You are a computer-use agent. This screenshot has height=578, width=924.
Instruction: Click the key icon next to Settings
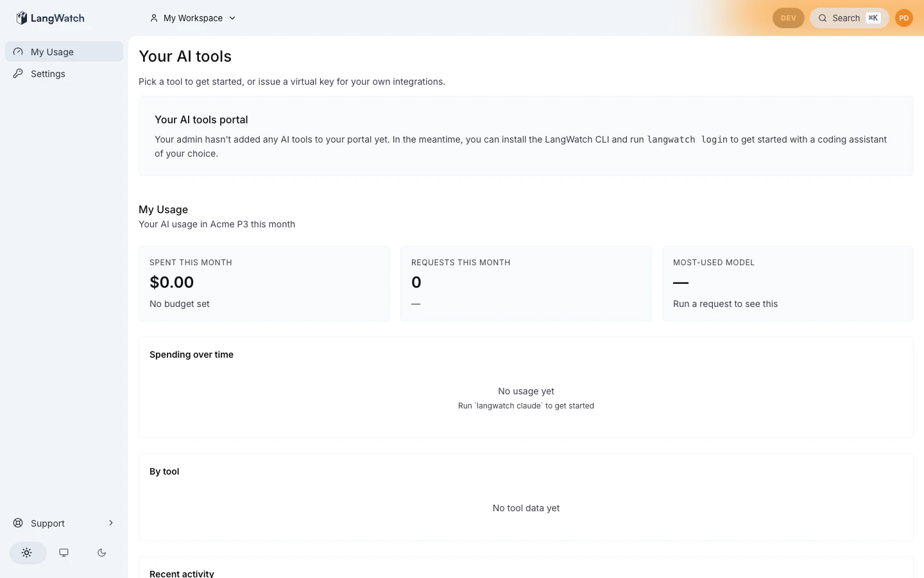pyautogui.click(x=18, y=73)
